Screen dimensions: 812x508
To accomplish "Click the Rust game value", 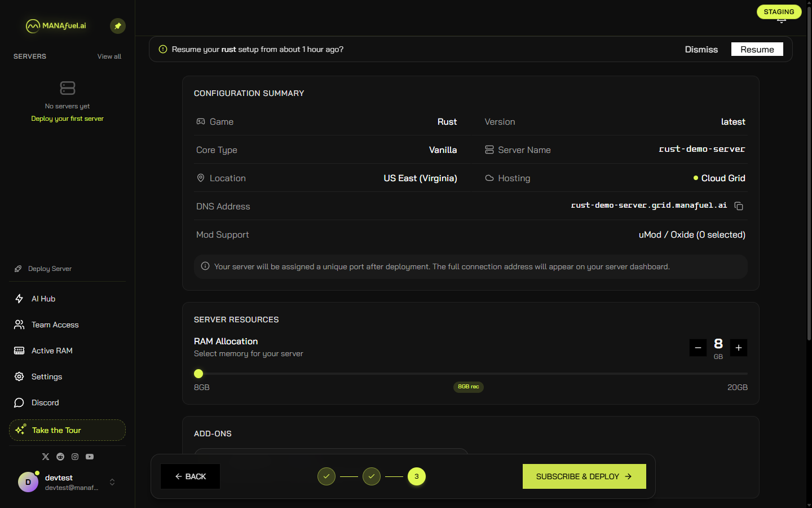I will tap(447, 121).
